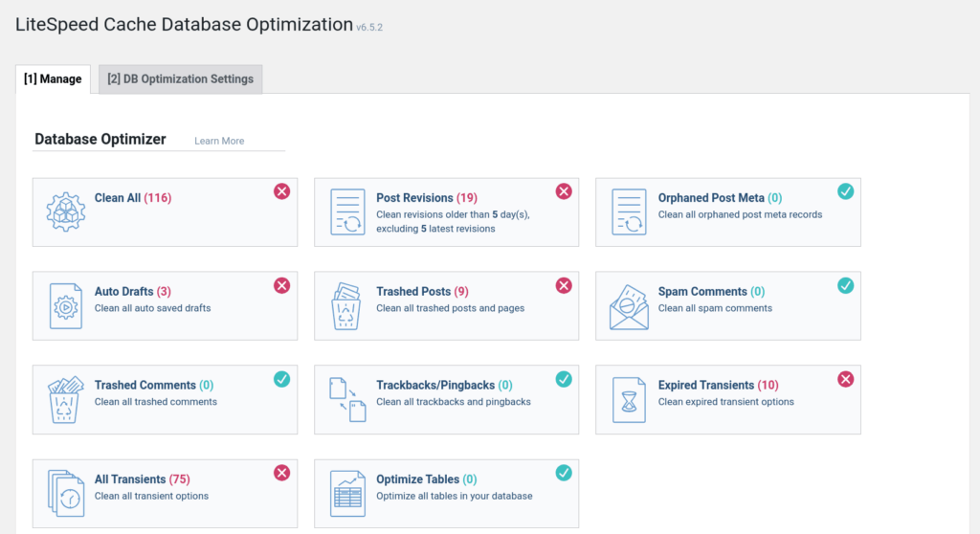980x534 pixels.
Task: Switch to the [1] Manage tab
Action: click(54, 78)
